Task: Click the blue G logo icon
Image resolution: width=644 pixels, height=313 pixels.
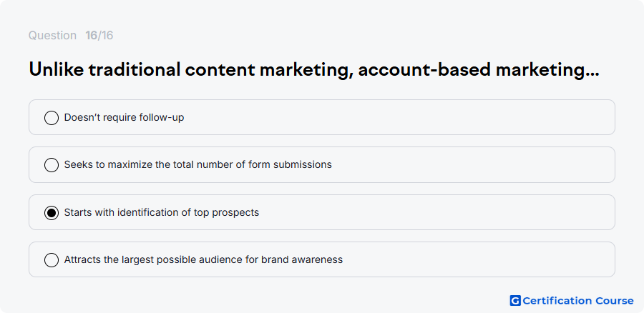Action: click(515, 301)
